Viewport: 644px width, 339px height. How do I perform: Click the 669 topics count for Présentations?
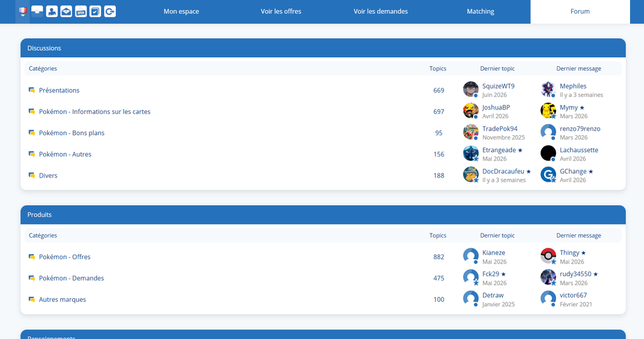[438, 91]
